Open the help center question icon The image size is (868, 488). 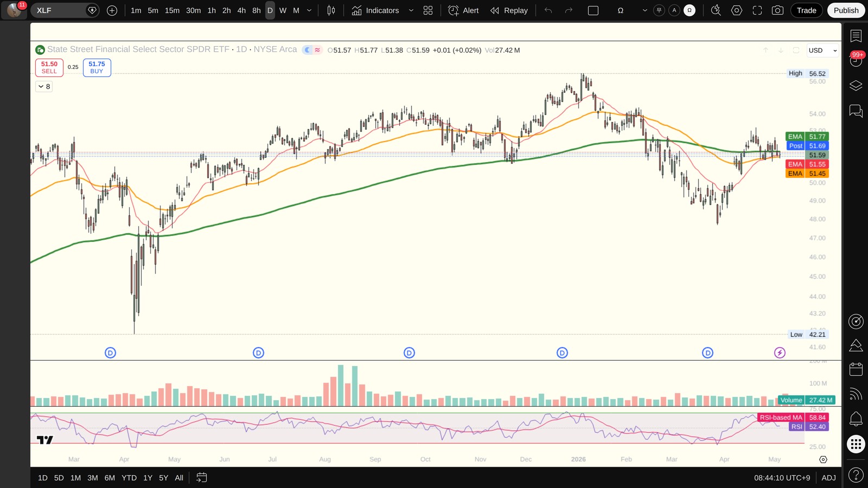click(x=856, y=476)
